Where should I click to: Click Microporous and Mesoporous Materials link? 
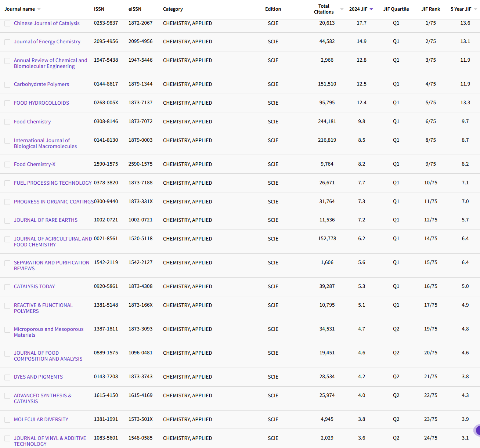[48, 332]
